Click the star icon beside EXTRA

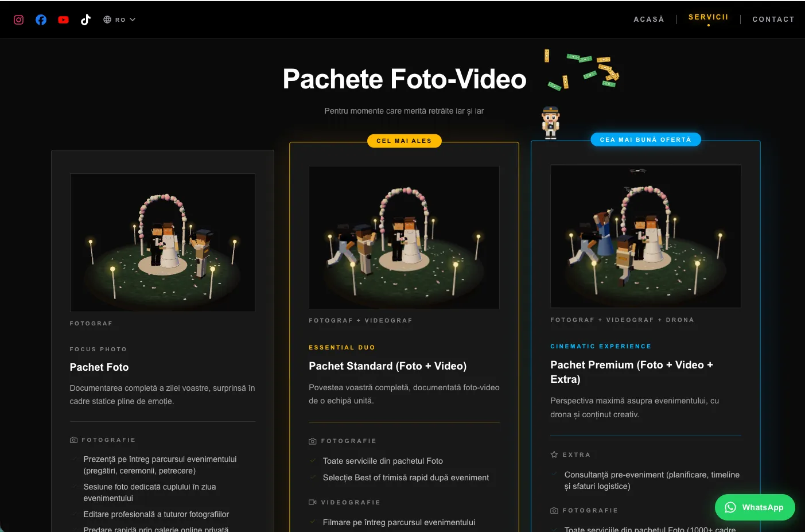pyautogui.click(x=554, y=455)
